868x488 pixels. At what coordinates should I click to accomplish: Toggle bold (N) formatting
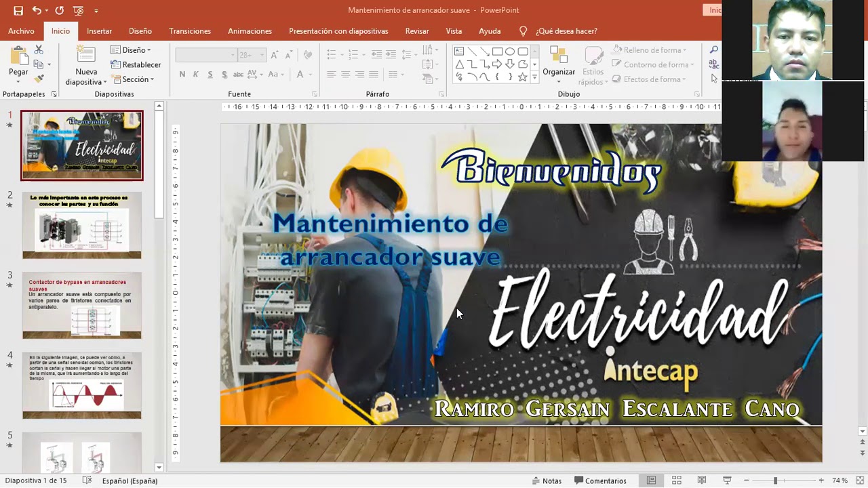pyautogui.click(x=182, y=75)
